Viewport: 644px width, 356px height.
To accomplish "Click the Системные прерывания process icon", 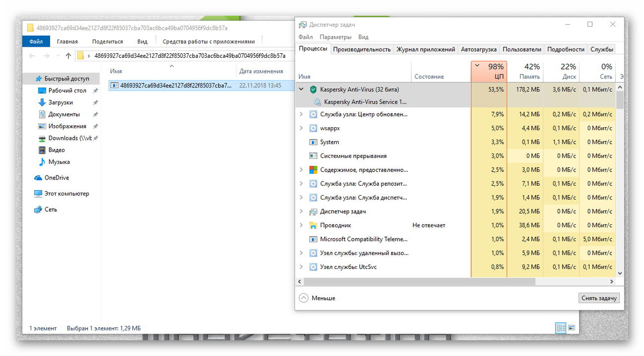I will point(313,156).
